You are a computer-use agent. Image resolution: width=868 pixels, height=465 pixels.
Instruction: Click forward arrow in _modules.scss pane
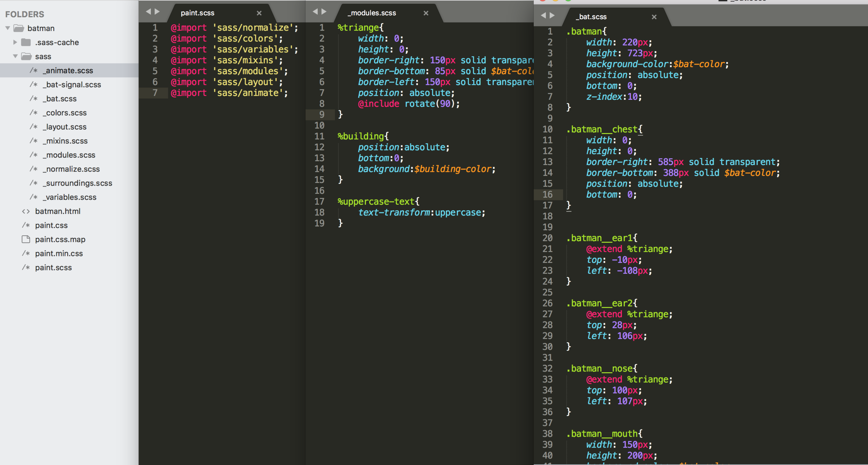point(324,12)
